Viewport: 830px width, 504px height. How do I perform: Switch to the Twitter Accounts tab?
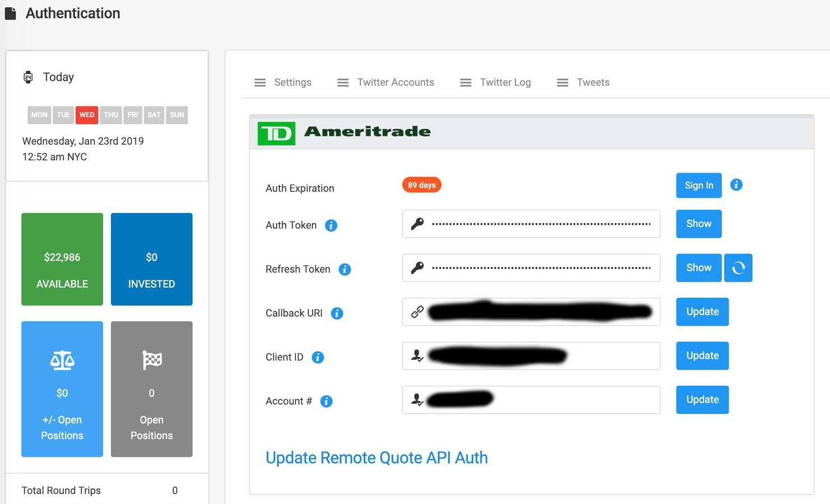(386, 82)
